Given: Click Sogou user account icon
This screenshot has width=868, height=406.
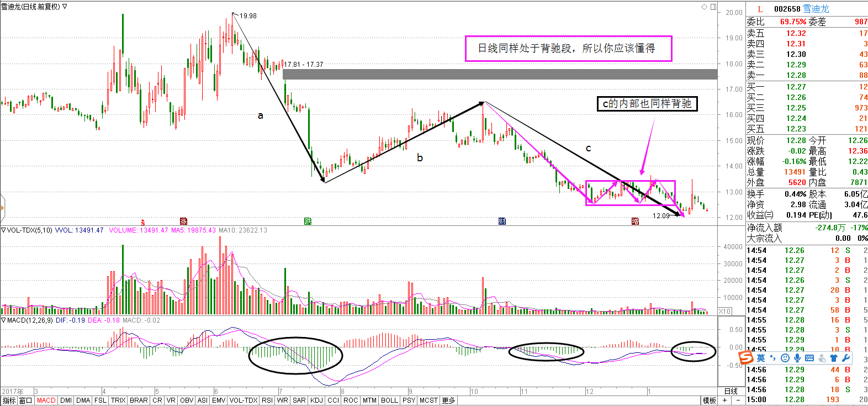Looking at the screenshot, I should [822, 358].
